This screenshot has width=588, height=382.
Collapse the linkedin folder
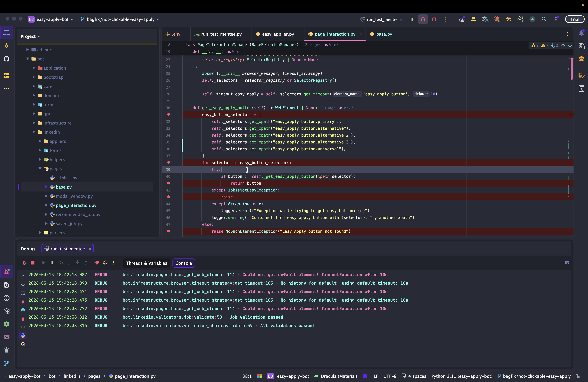pyautogui.click(x=34, y=132)
